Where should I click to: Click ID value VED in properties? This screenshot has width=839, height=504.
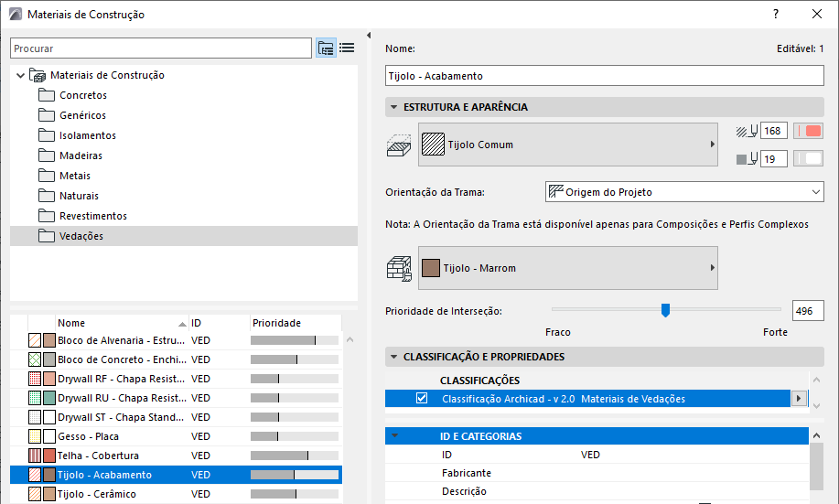(590, 455)
